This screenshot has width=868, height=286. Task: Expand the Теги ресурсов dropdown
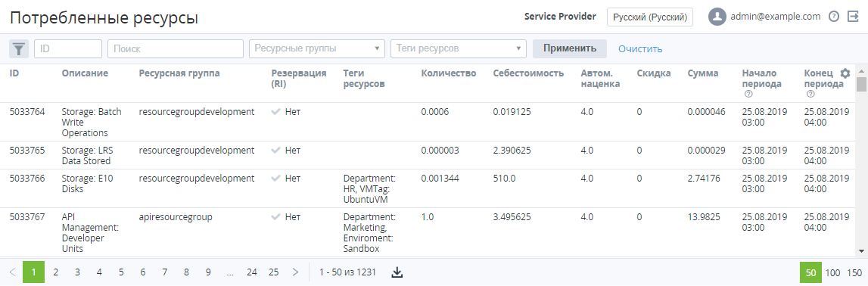(x=459, y=48)
